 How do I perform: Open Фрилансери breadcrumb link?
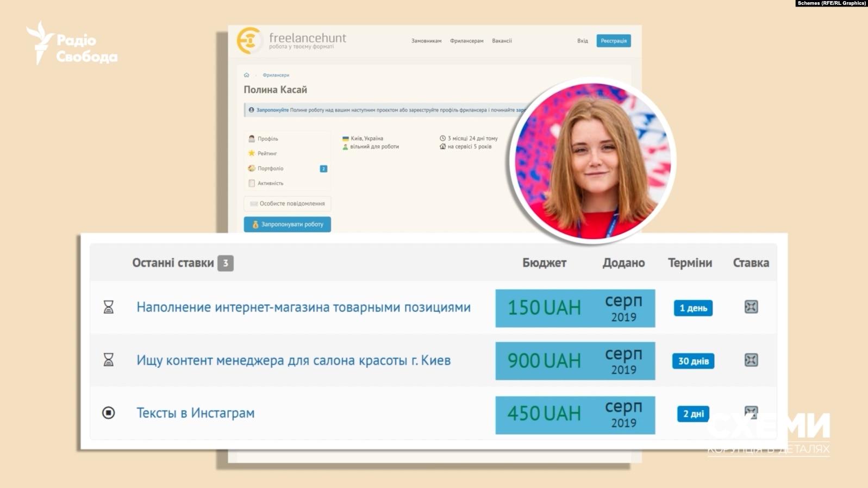pyautogui.click(x=276, y=75)
